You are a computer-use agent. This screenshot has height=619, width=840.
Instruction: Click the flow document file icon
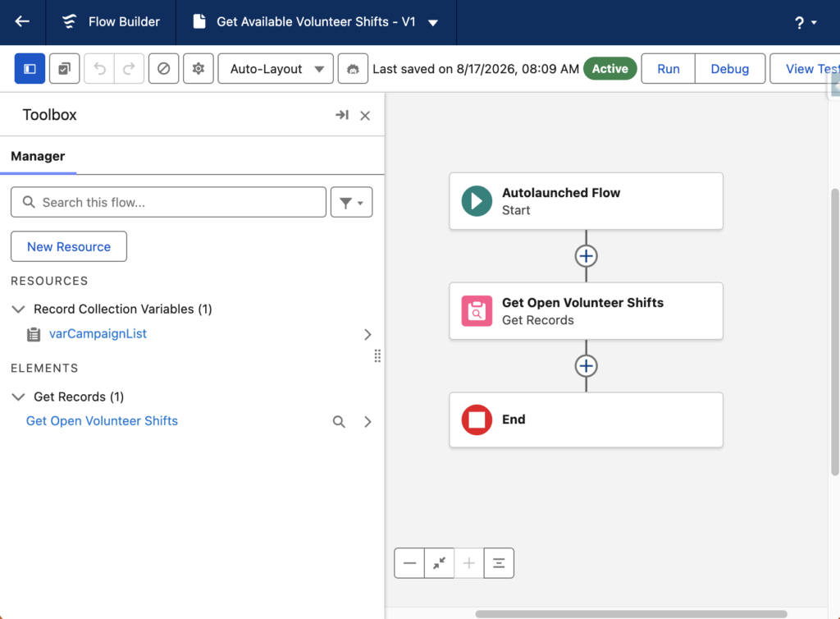tap(199, 21)
